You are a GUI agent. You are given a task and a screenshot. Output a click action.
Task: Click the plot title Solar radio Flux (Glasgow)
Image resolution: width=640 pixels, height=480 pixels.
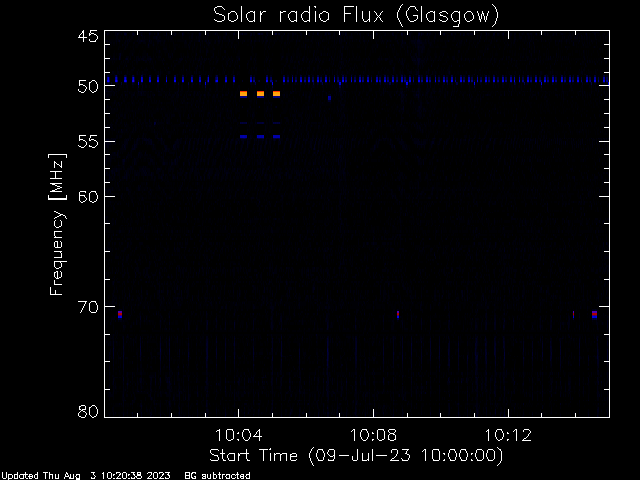click(x=356, y=16)
